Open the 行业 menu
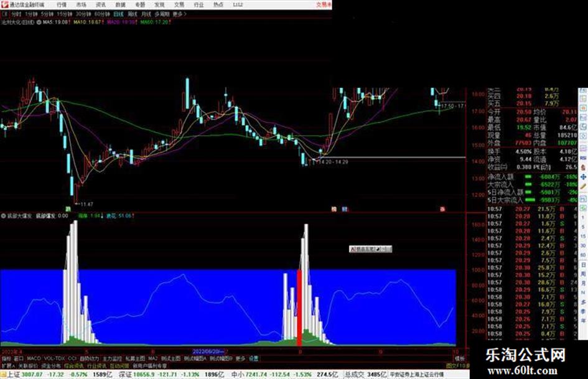 198,4
